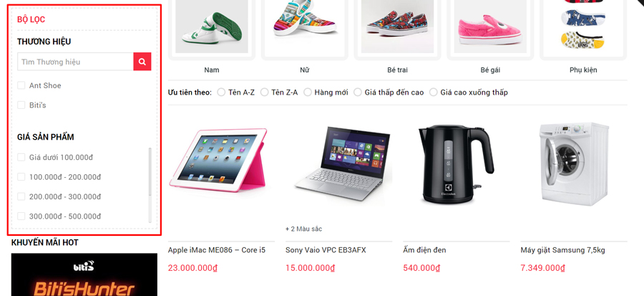The height and width of the screenshot is (296, 644).
Task: Click the Tìm Thương hiệu search field
Action: [75, 62]
